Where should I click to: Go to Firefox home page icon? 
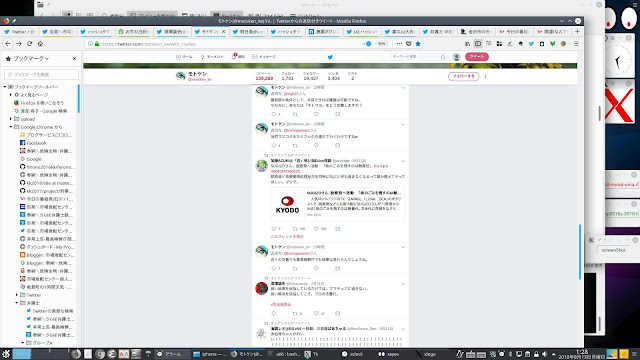coord(40,44)
